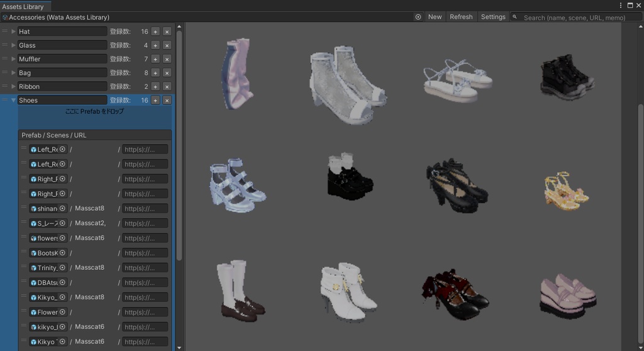Screen dimensions: 644x351
Task: Click drag handle of the Muffler row
Action: (5, 59)
